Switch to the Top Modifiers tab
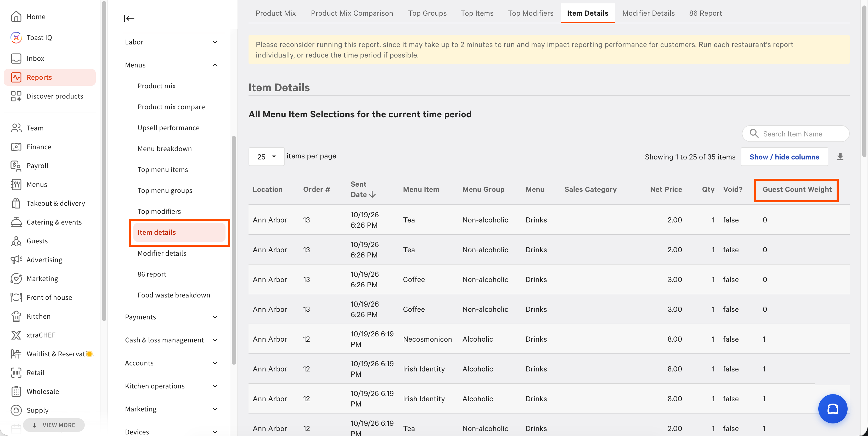The width and height of the screenshot is (868, 436). tap(530, 13)
